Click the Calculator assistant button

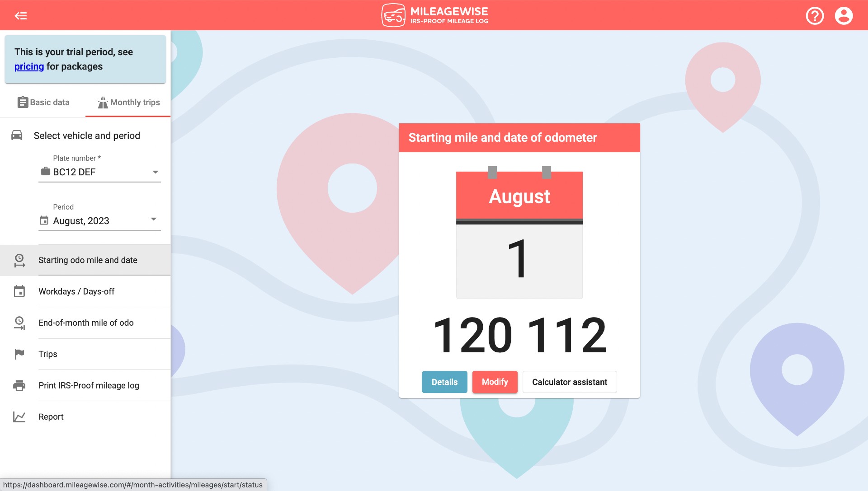coord(569,382)
